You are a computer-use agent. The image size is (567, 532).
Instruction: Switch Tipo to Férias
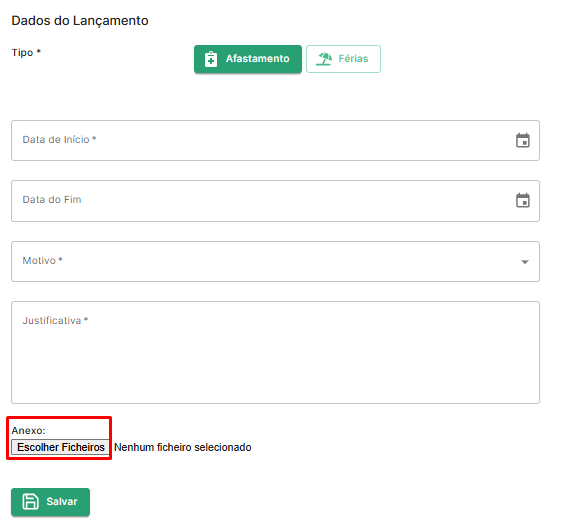[343, 59]
